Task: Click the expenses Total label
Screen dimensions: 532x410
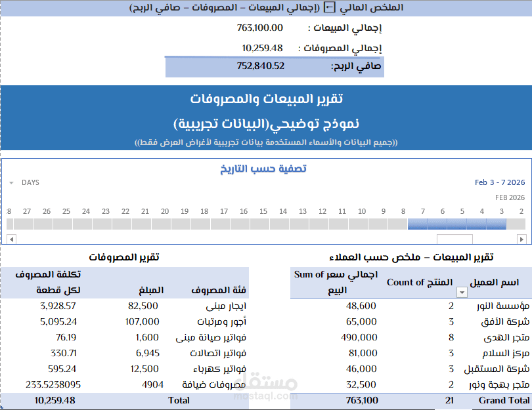Action: point(179,401)
